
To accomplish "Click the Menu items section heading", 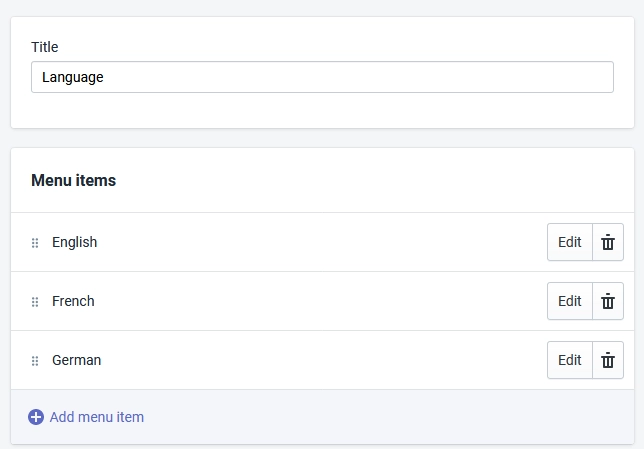I will pyautogui.click(x=74, y=181).
